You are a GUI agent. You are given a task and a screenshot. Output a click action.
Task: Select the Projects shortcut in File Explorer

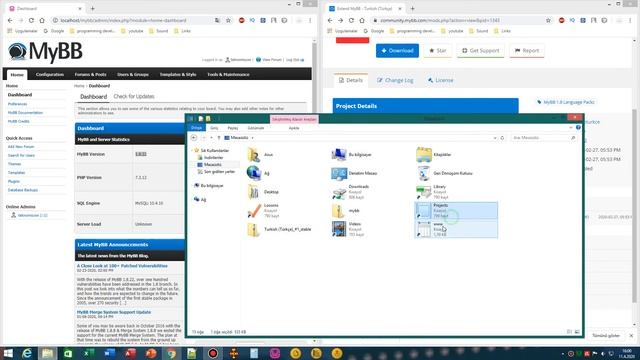click(x=456, y=211)
